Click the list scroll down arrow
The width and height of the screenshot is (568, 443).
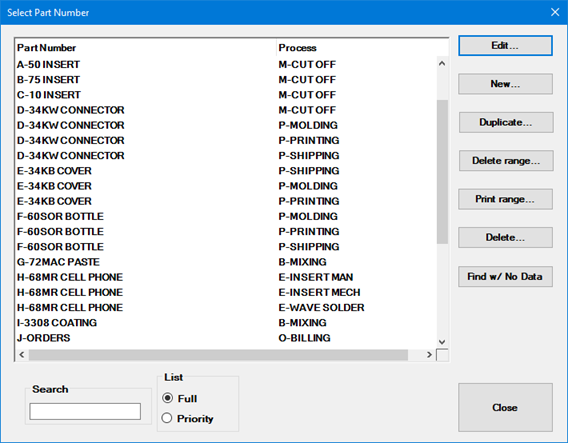(442, 342)
